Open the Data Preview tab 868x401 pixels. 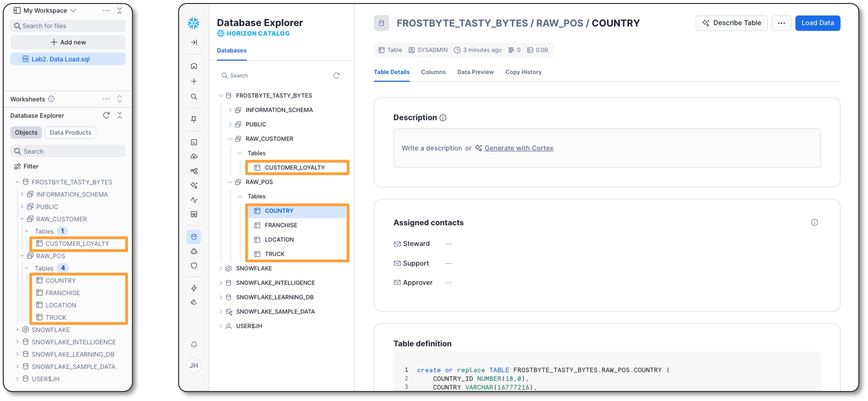click(475, 72)
